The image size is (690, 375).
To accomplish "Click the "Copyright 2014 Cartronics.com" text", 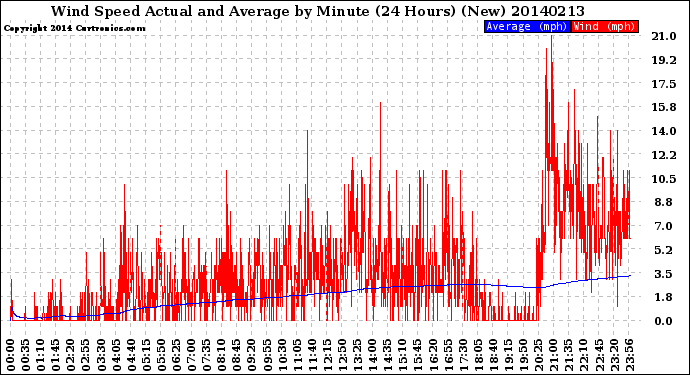I will 74,28.
